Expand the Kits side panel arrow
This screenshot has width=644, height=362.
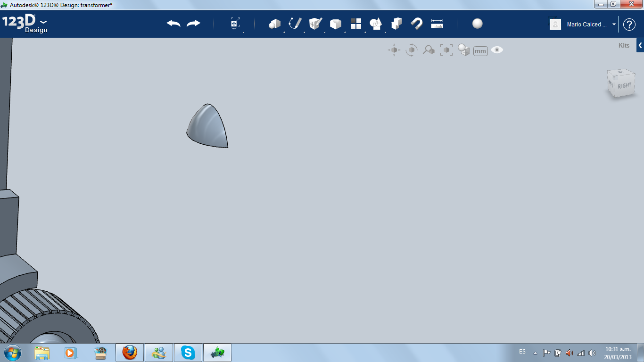pos(640,46)
